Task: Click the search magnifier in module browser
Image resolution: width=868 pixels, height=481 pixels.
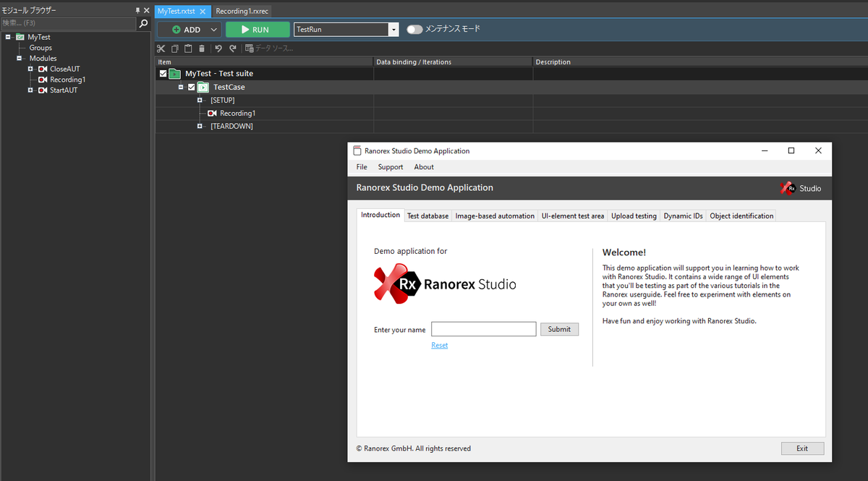Action: pos(144,23)
